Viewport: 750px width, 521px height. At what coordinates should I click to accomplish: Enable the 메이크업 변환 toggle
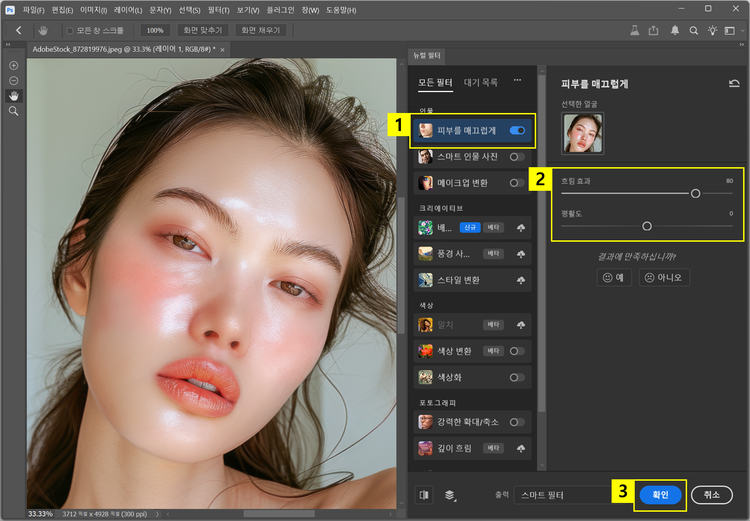point(517,183)
